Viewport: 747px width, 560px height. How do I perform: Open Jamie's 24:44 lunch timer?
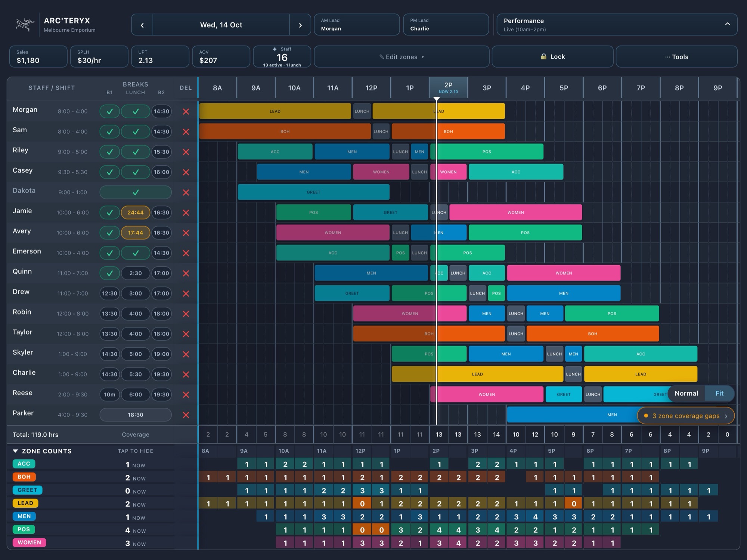click(136, 213)
